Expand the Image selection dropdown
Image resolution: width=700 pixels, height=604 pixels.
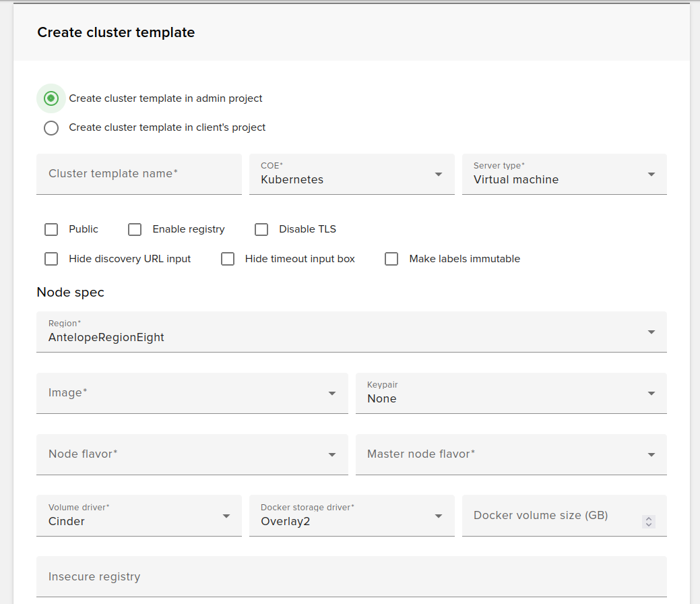[331, 393]
